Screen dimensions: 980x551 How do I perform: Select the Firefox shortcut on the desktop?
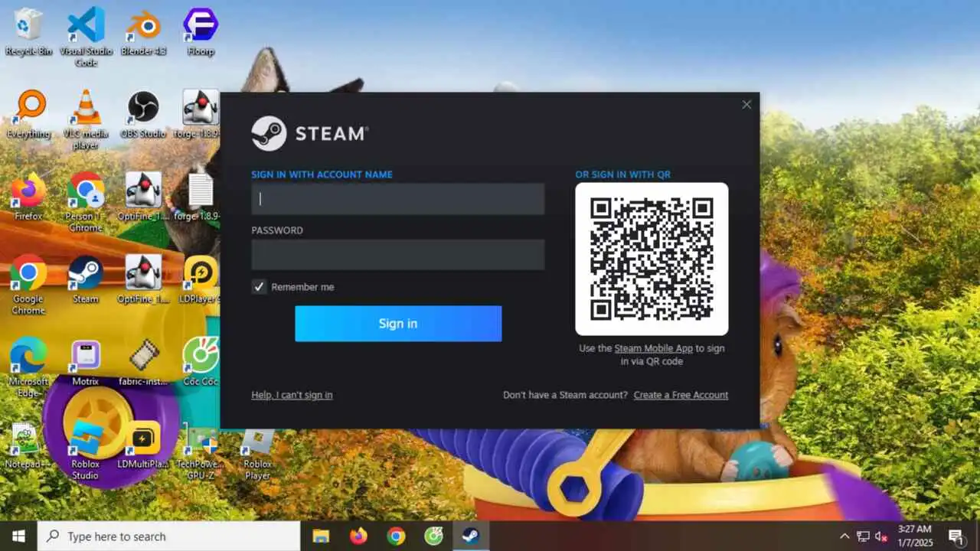click(x=28, y=197)
